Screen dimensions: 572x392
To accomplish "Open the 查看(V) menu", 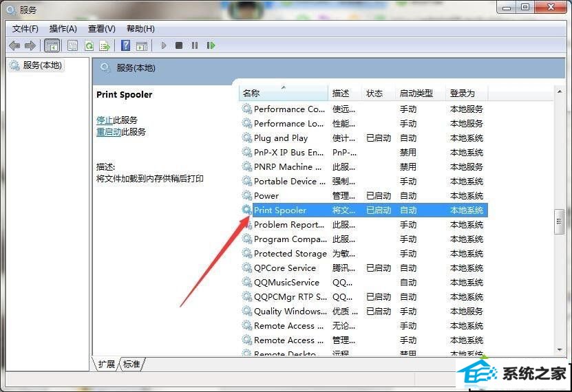I will [102, 28].
